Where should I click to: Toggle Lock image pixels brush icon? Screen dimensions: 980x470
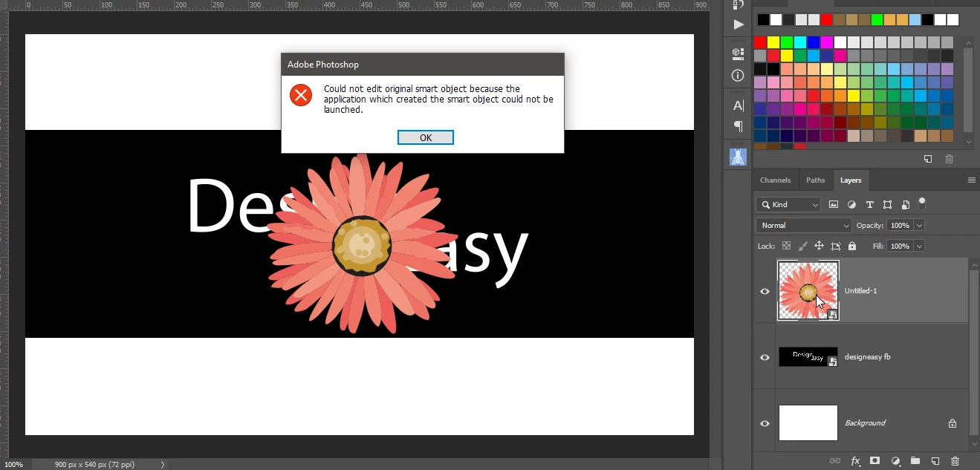click(802, 246)
